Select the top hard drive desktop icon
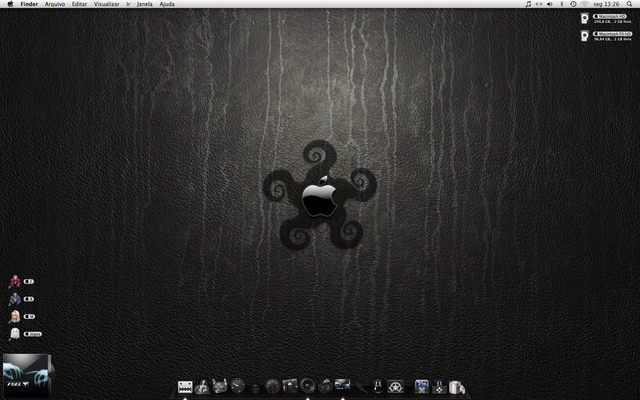 (x=584, y=18)
